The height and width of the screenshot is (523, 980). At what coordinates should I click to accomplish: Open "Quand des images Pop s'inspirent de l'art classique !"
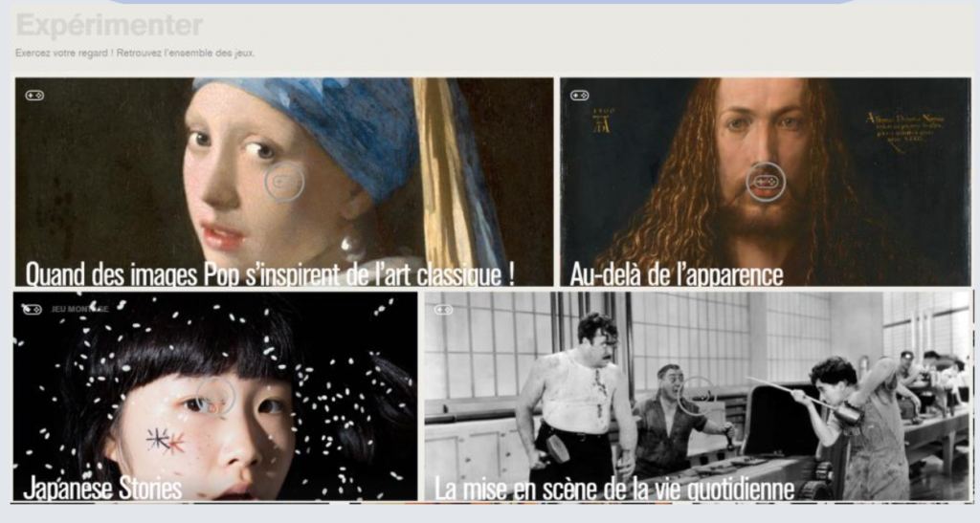[x=270, y=274]
